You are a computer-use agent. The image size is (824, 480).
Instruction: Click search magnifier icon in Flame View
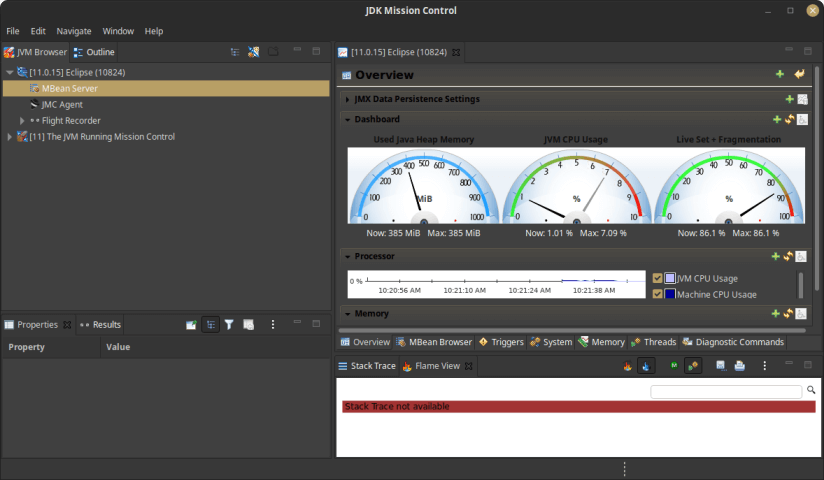click(x=811, y=390)
